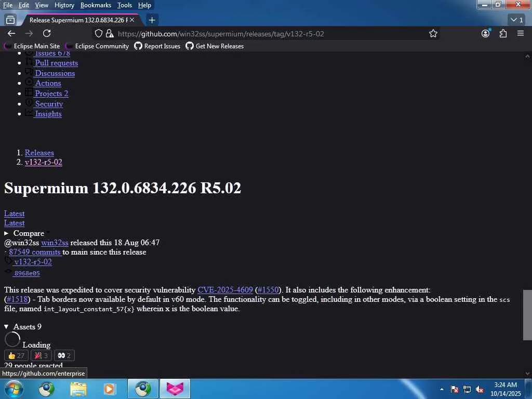532x399 pixels.
Task: Collapse the Assets 9 section
Action: point(6,327)
